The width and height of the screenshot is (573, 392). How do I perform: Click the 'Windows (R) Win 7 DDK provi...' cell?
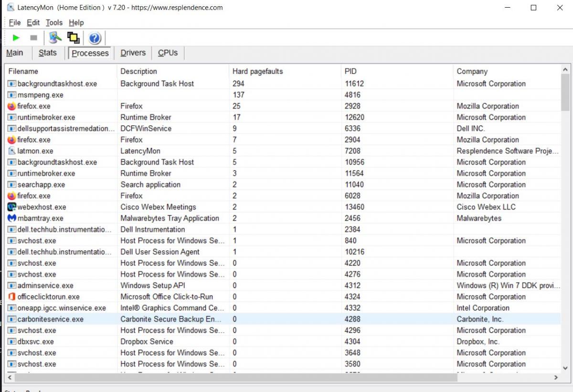pos(509,286)
